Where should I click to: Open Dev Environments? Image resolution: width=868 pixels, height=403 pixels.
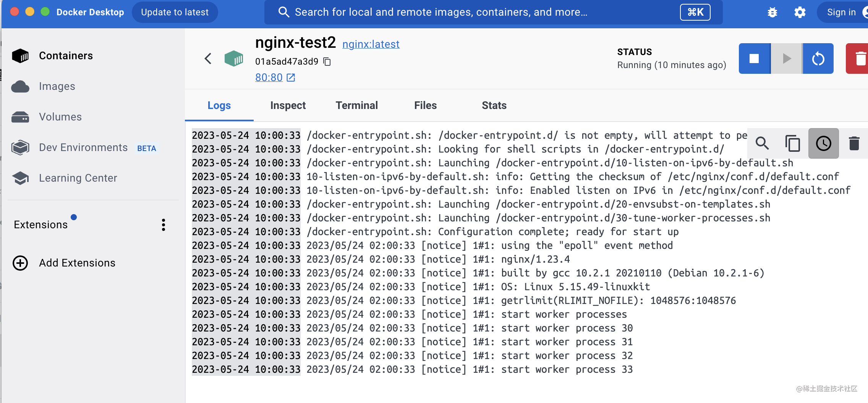(x=83, y=147)
